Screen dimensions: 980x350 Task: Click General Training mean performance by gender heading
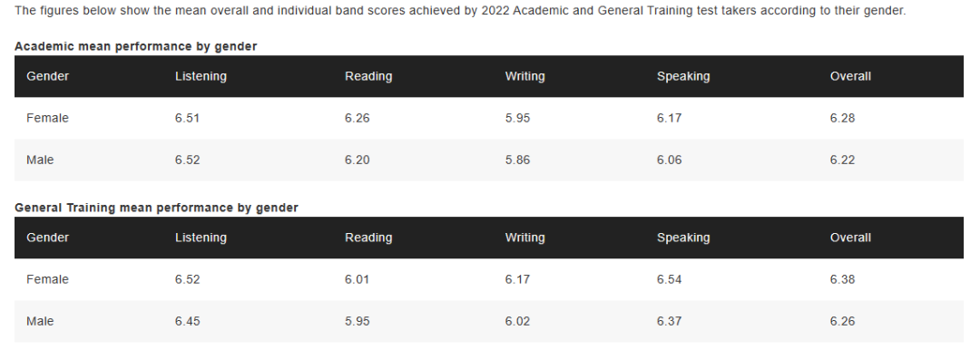point(156,208)
